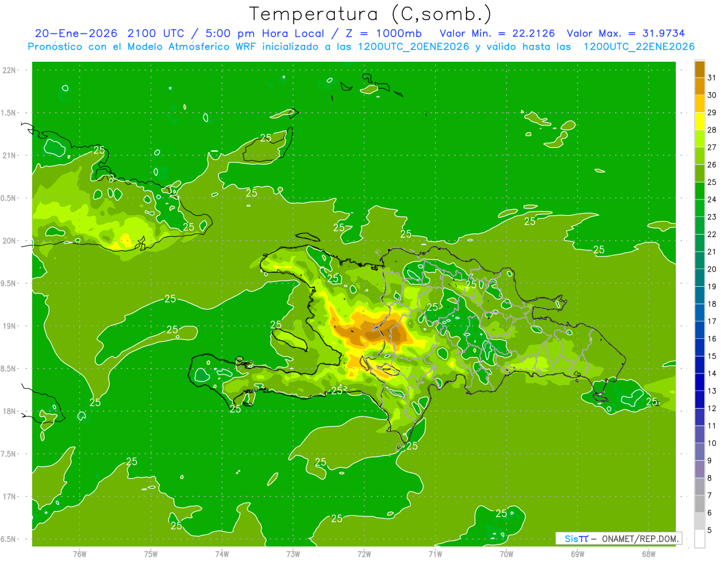Select the "Z = 1000mb" level text
Image resolution: width=728 pixels, height=562 pixels.
(384, 33)
